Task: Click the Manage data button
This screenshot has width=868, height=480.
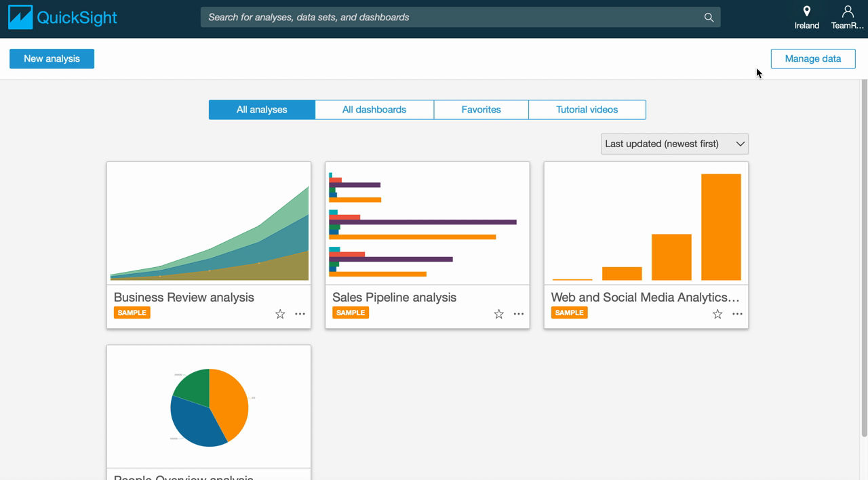Action: click(812, 59)
